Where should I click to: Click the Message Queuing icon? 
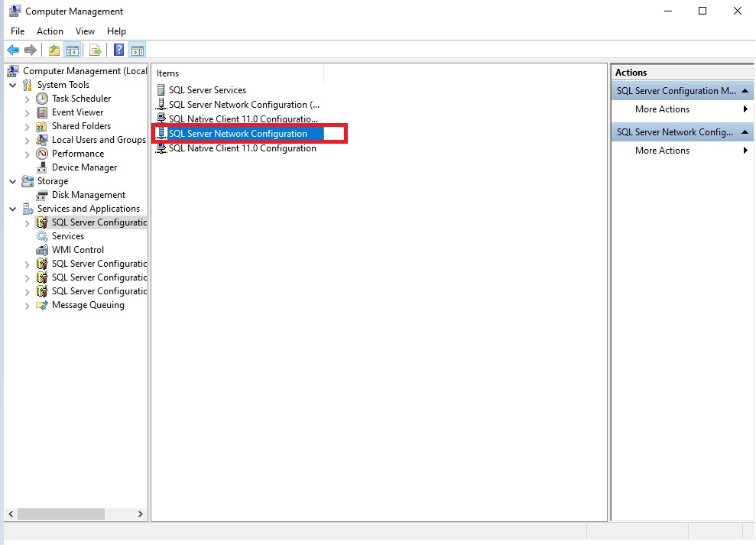pos(43,305)
